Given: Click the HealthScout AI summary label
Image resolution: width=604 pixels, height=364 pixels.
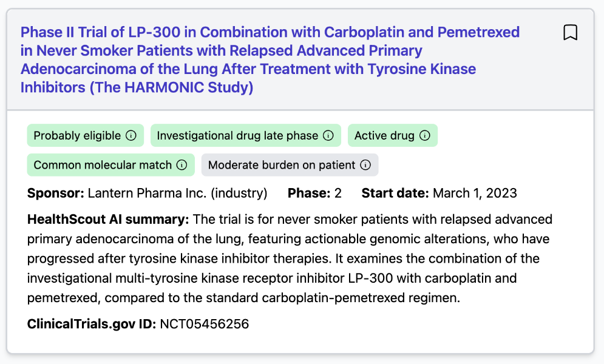Looking at the screenshot, I should [x=108, y=219].
